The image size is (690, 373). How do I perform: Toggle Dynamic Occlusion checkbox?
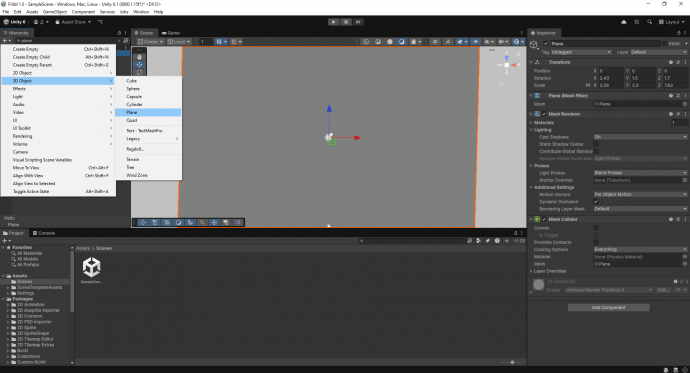[596, 201]
